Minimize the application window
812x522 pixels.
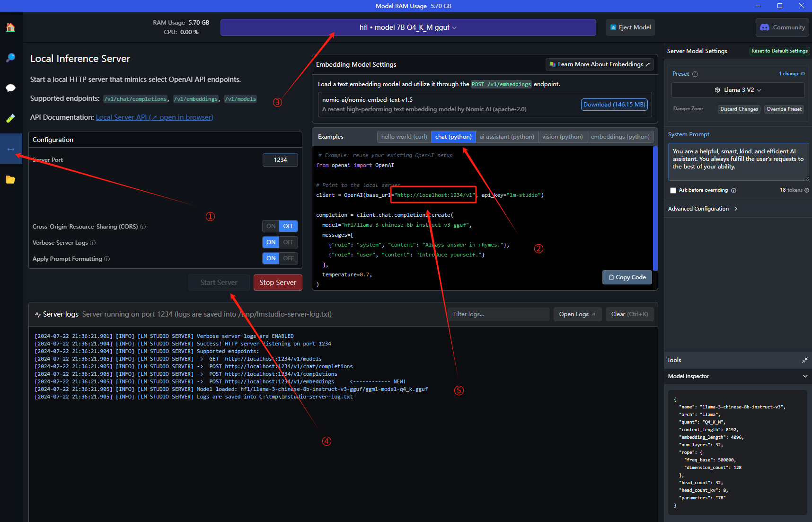tap(758, 6)
